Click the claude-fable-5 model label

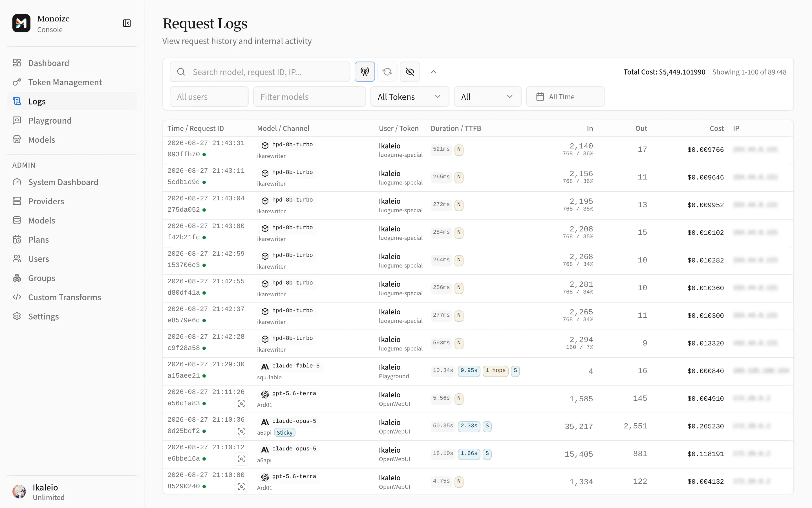pyautogui.click(x=295, y=365)
